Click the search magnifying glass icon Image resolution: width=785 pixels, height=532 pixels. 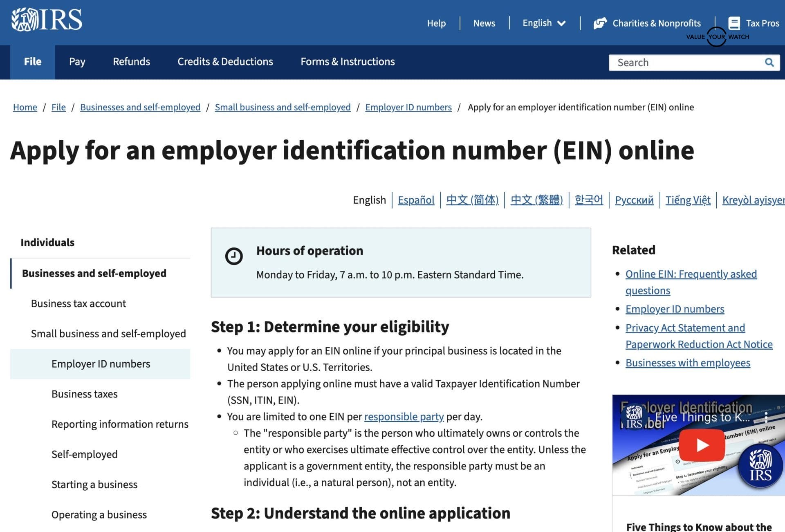769,63
